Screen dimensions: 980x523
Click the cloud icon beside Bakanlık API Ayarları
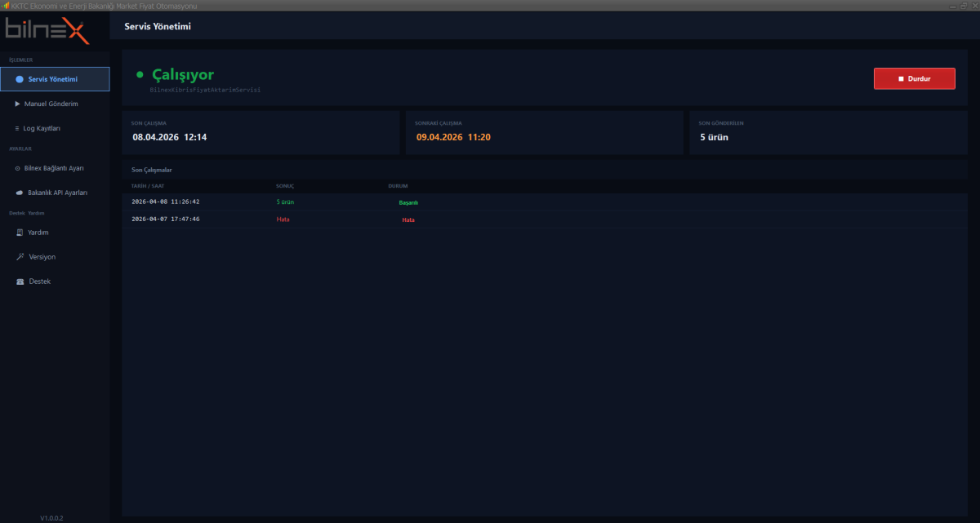[x=19, y=193]
